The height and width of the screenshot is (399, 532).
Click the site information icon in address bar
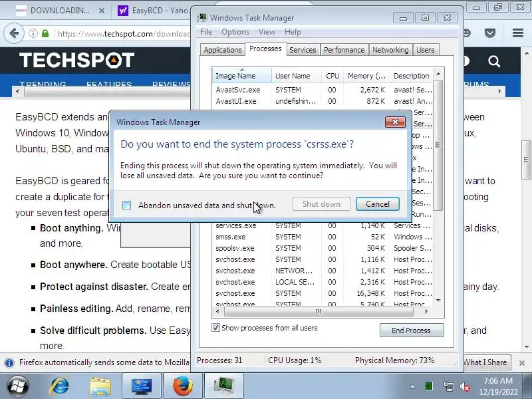pyautogui.click(x=33, y=33)
